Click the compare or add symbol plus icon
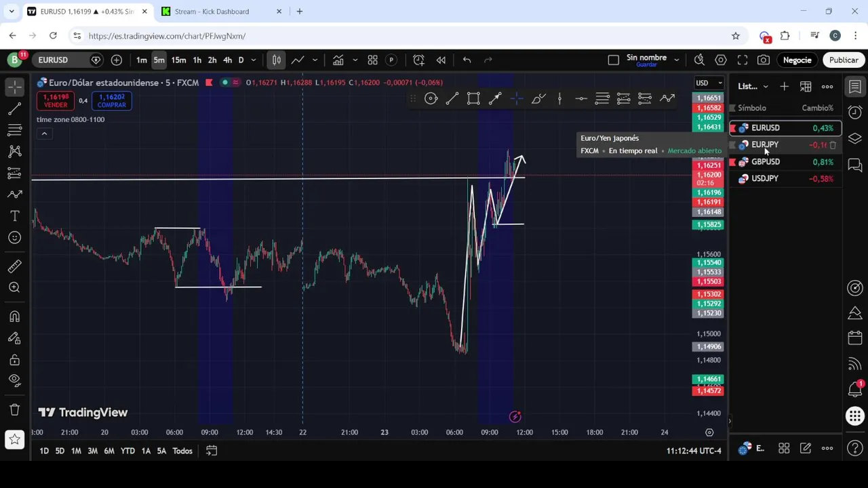The image size is (868, 488). click(x=117, y=60)
